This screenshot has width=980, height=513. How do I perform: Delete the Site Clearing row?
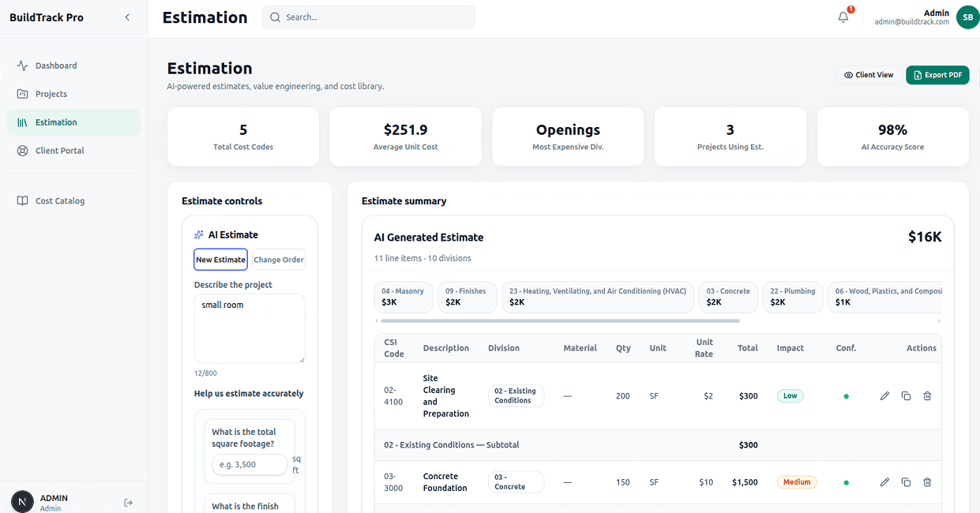coord(927,396)
